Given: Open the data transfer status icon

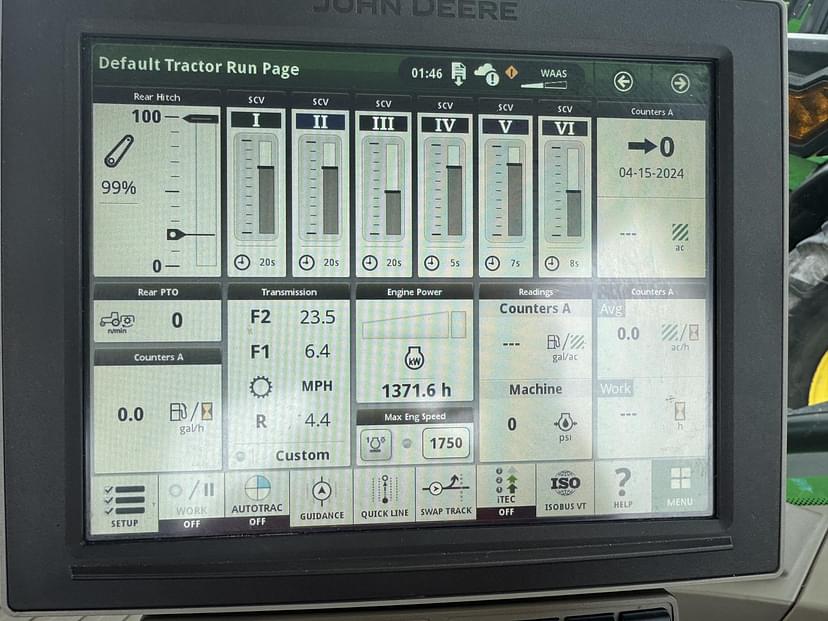Looking at the screenshot, I should 458,73.
